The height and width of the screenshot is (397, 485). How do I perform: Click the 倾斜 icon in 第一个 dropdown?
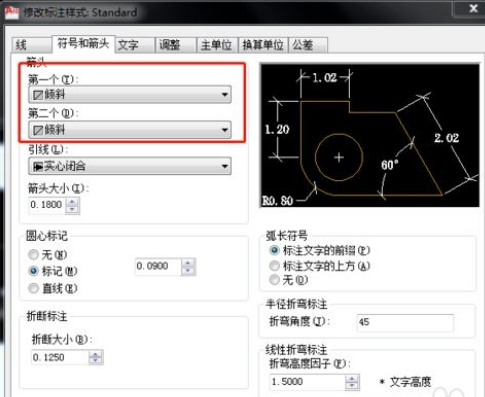pos(38,95)
